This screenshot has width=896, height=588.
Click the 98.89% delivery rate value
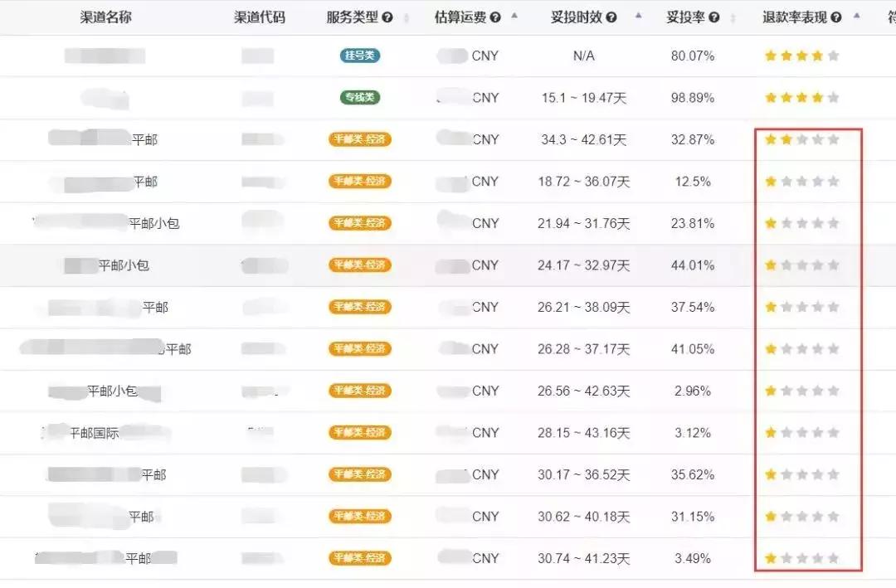pos(693,97)
